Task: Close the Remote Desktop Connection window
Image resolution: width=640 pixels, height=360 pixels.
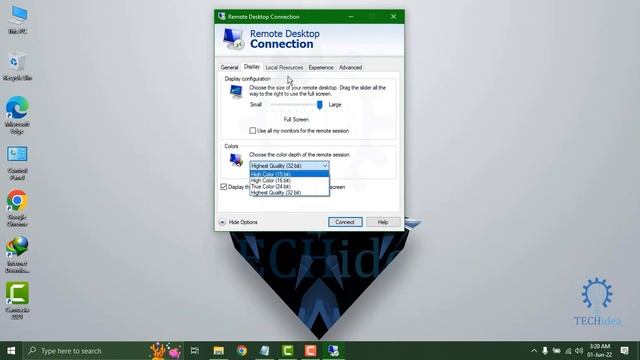Action: [393, 16]
